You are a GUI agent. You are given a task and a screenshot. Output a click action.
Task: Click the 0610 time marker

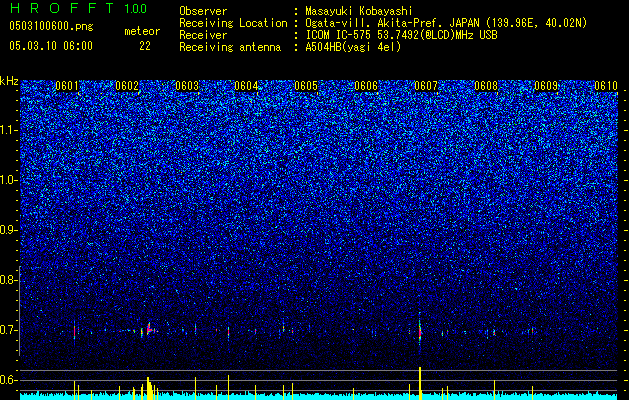[x=606, y=86]
